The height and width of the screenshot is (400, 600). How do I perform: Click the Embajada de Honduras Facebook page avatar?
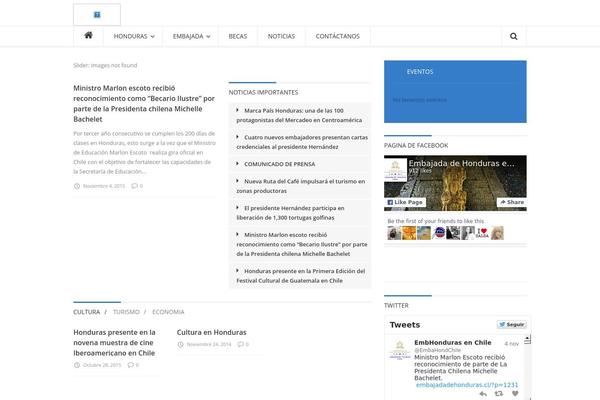(395, 170)
